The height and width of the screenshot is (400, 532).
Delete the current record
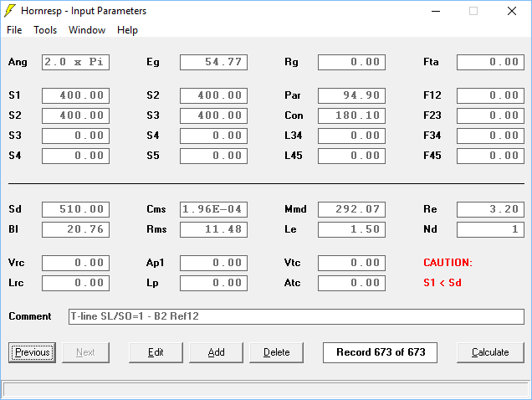point(277,352)
